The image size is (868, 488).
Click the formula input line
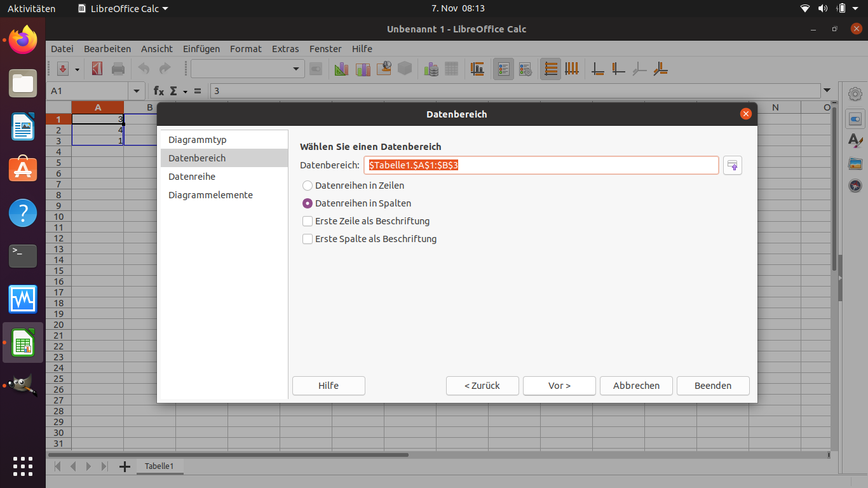coord(515,91)
